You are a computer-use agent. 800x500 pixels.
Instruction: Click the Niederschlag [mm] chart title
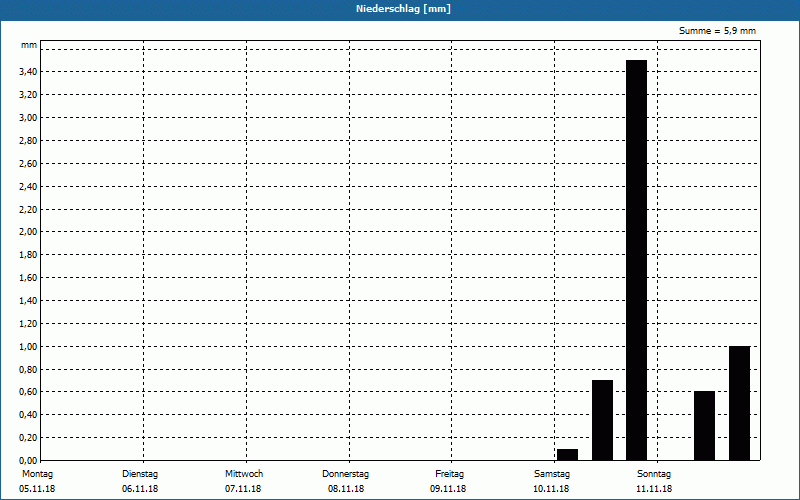403,9
